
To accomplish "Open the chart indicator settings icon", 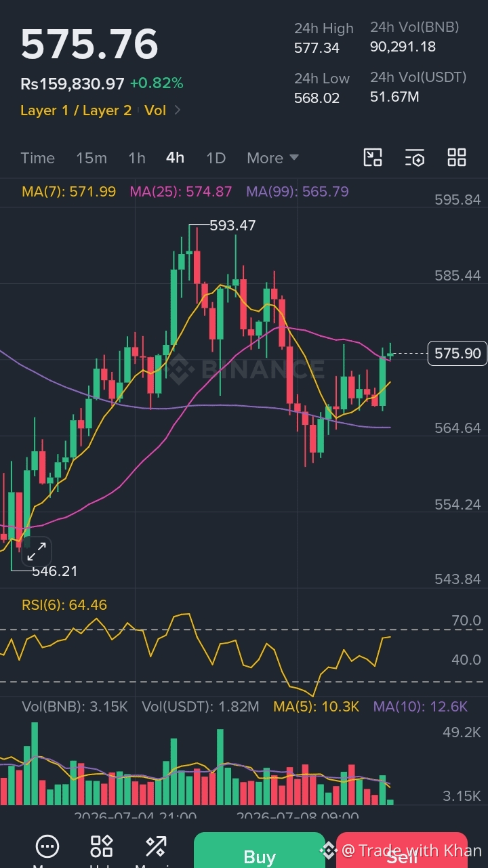I will point(415,158).
